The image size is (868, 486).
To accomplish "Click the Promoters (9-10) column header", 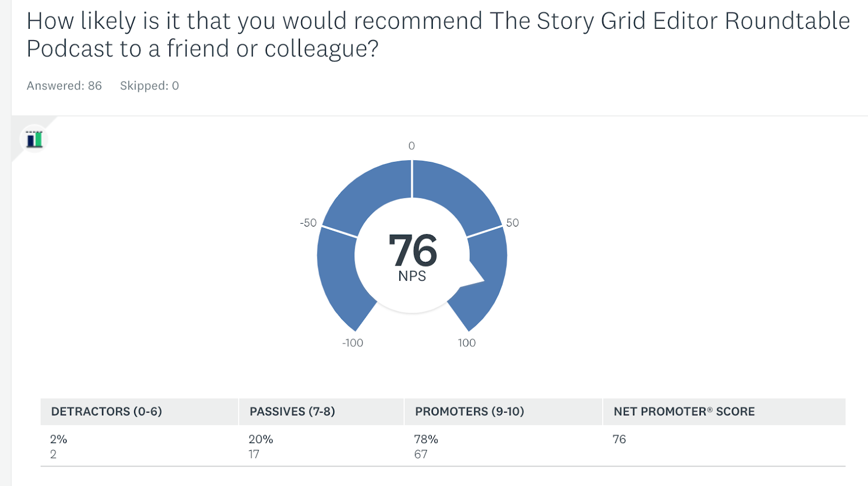I will click(469, 412).
